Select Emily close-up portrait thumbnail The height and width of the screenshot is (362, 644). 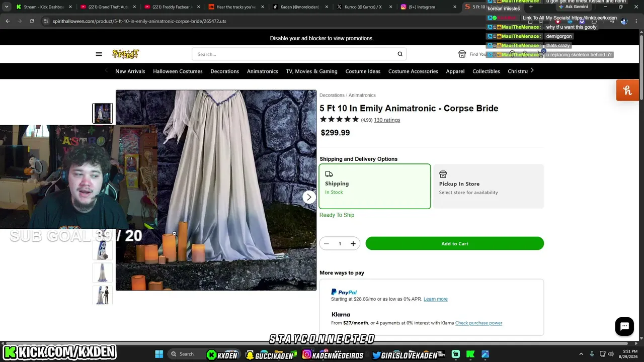103,249
